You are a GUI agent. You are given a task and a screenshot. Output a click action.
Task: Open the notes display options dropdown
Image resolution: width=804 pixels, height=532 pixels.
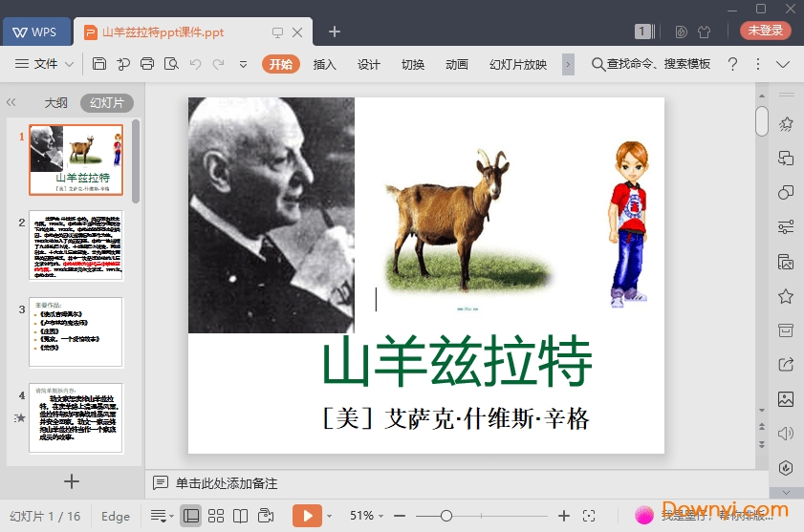click(x=162, y=516)
